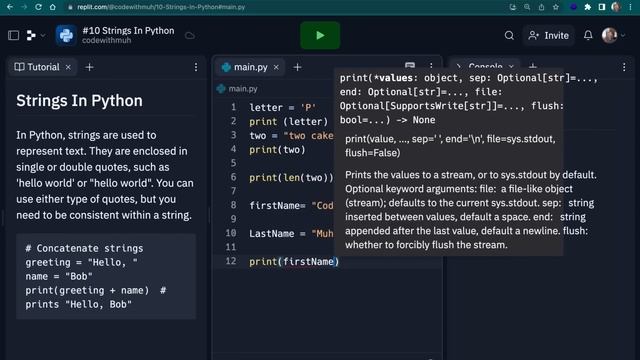Click the browser forward arrow
Image resolution: width=640 pixels, height=360 pixels.
[x=24, y=7]
